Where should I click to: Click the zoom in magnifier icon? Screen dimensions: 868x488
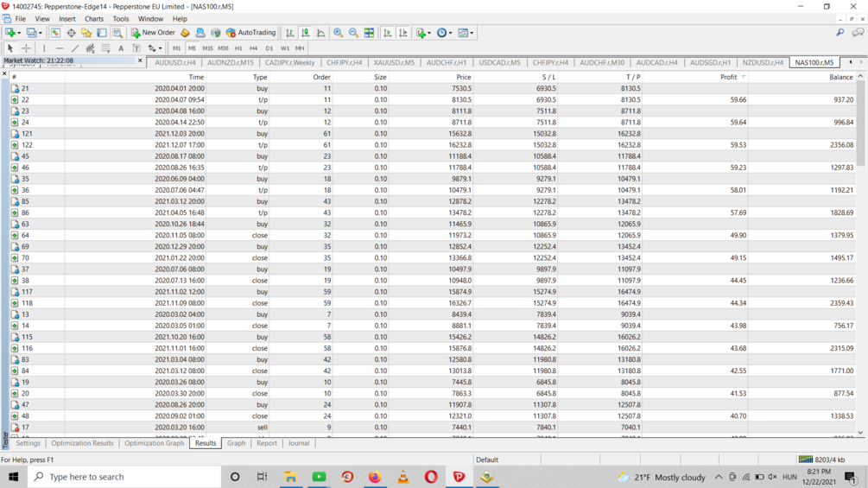338,33
